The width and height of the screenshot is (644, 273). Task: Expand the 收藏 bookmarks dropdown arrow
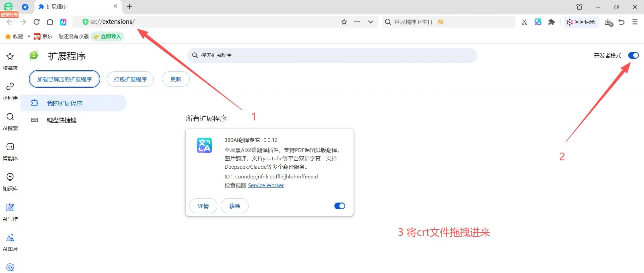29,37
